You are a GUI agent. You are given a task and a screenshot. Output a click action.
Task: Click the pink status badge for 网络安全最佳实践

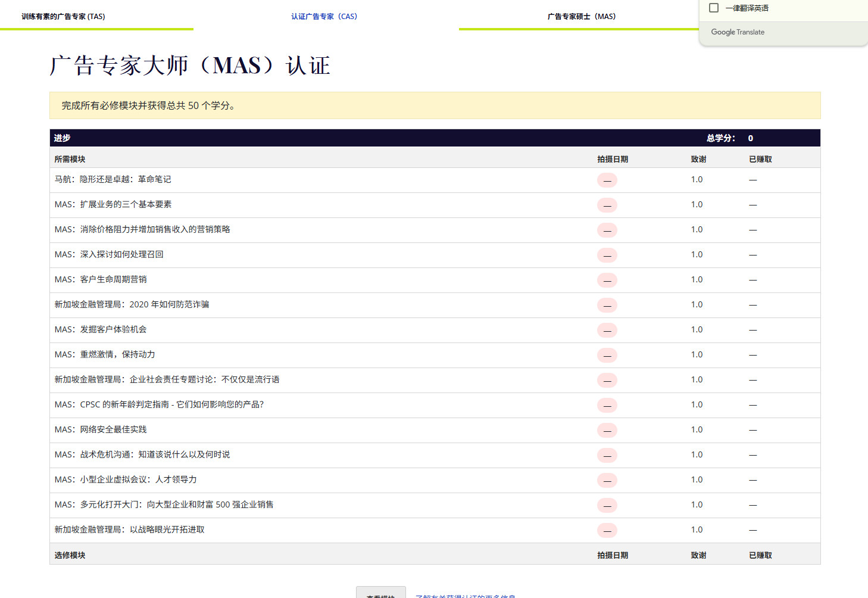(x=607, y=431)
